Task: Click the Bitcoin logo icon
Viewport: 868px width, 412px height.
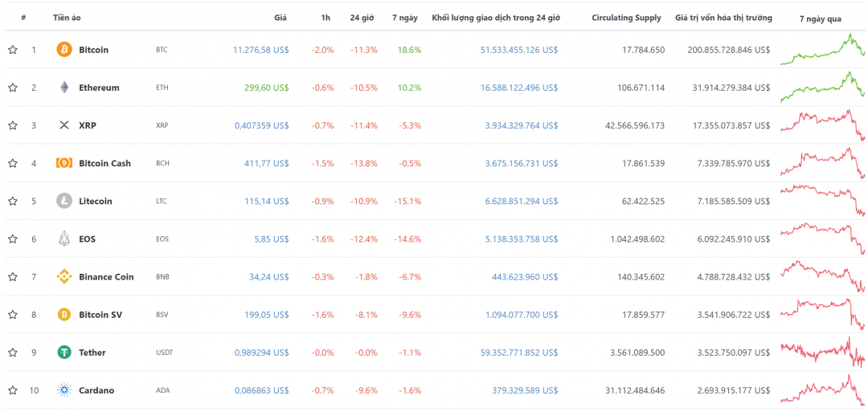Action: [x=64, y=50]
